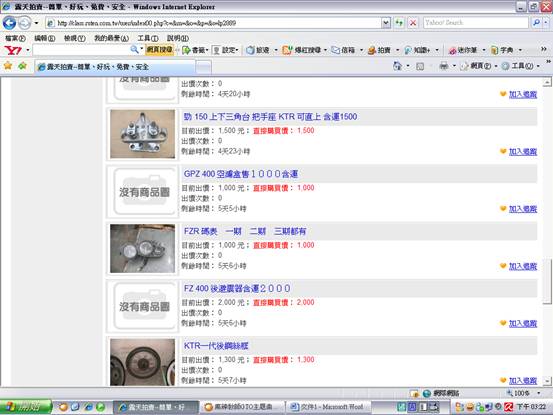Viewport: 553px width, 415px height.
Task: Open Favorites Center star icon
Action: click(8, 66)
